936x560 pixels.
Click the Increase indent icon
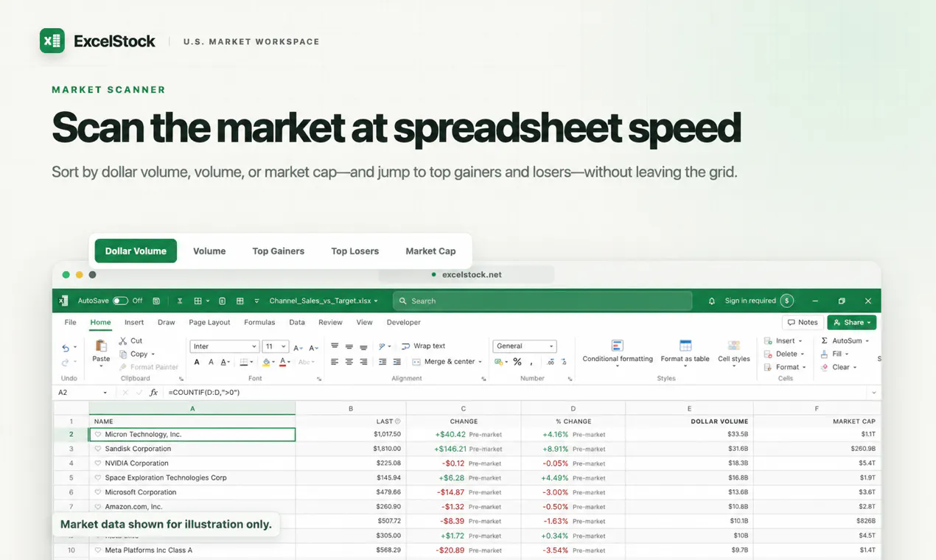(397, 362)
